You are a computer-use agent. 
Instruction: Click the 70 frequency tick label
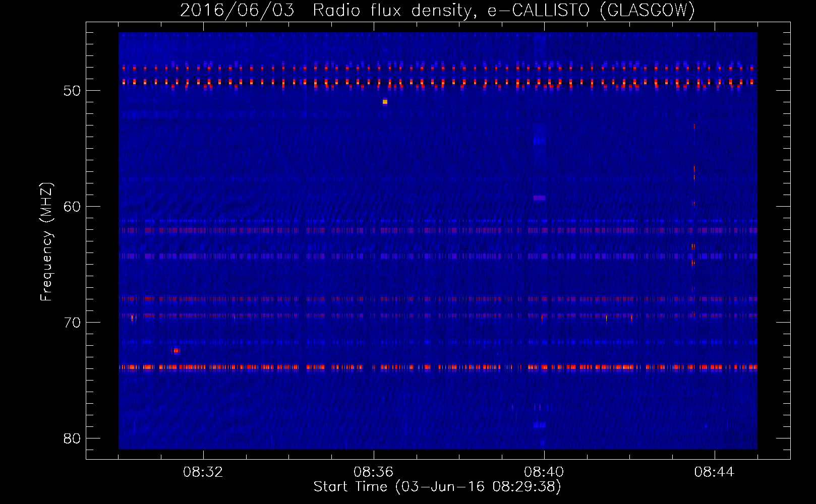(x=72, y=323)
